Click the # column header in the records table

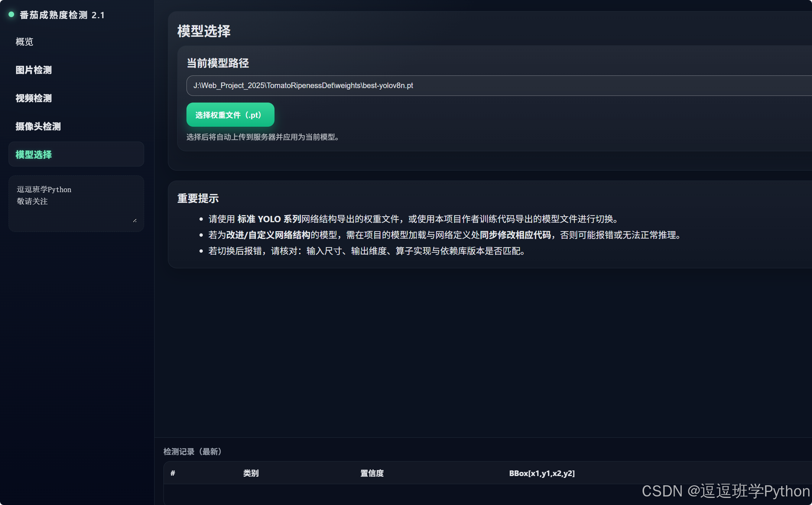pos(173,473)
